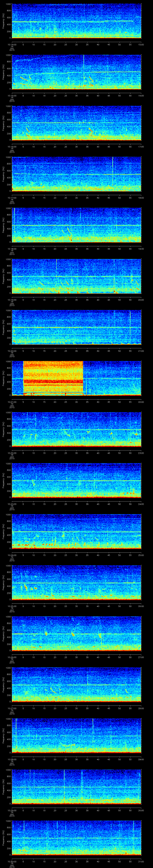Click the 500 Hz horizontal line in the 10:16:00 panel
153x868 pixels.
(51, 123)
